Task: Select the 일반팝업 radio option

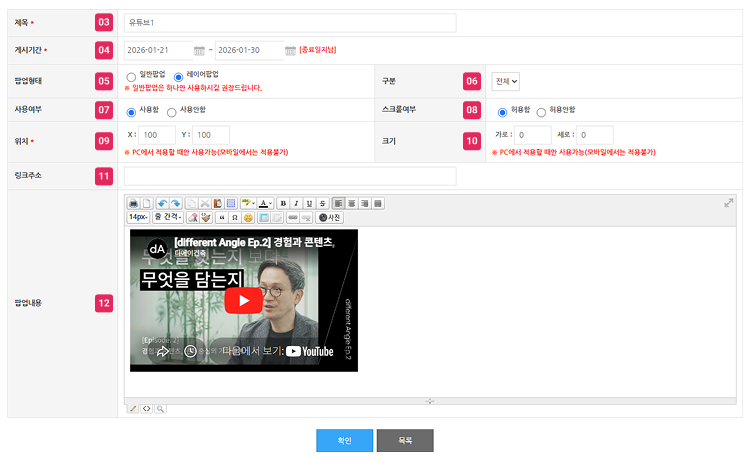Action: [x=131, y=77]
